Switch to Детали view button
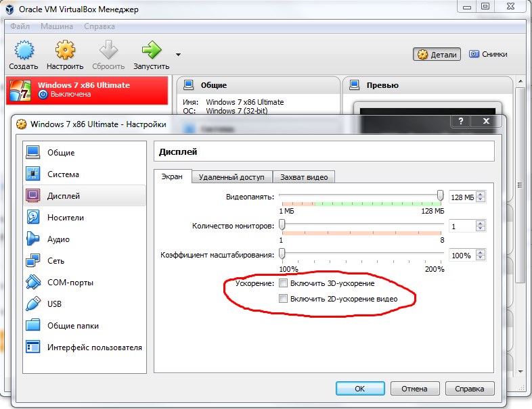Image resolution: width=532 pixels, height=409 pixels. click(437, 54)
